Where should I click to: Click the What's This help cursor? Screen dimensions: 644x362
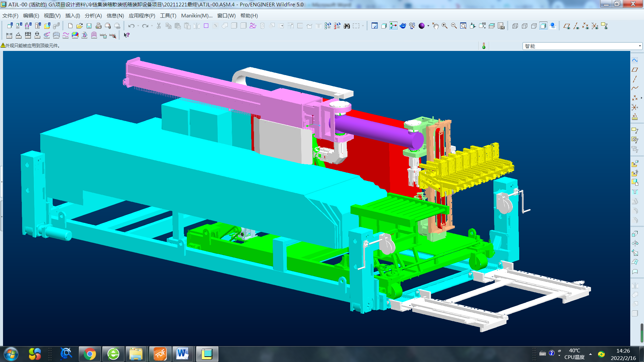click(126, 35)
